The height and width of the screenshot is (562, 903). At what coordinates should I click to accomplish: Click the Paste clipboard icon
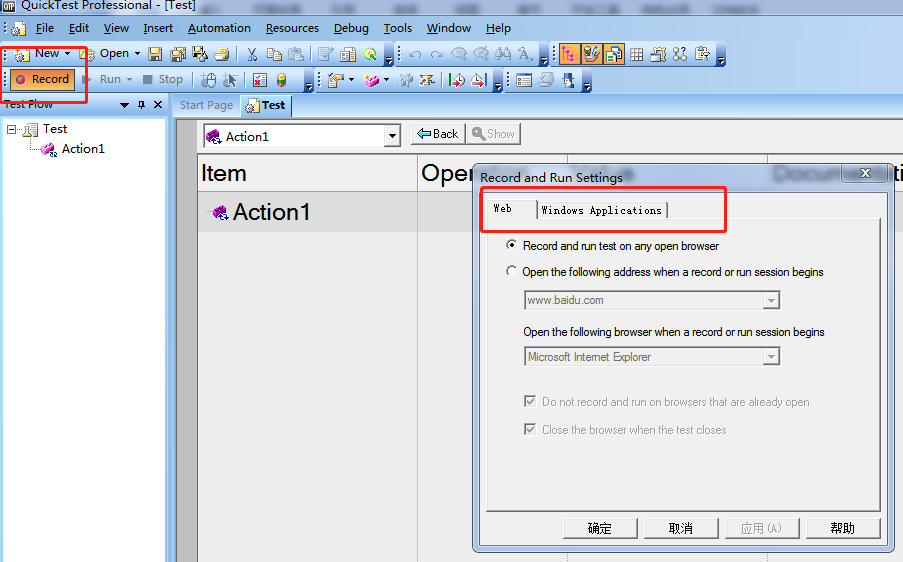click(296, 54)
